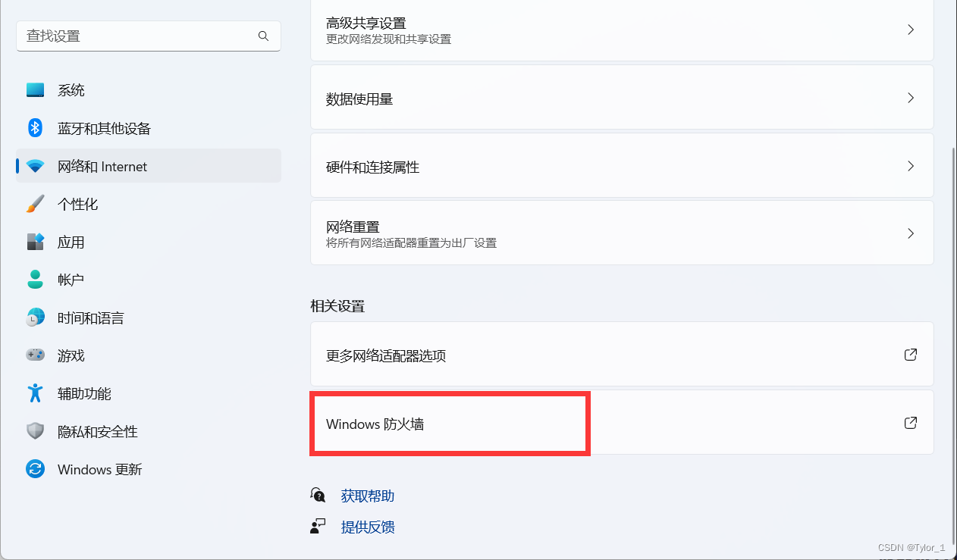
Task: Click the question mark icon beside 获取帮助
Action: point(318,494)
